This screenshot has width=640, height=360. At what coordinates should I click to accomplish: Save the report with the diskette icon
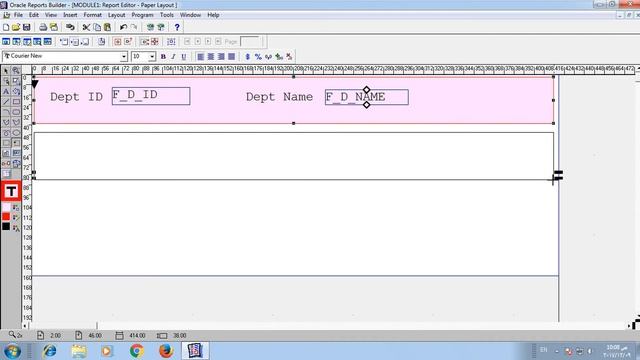coord(27,27)
